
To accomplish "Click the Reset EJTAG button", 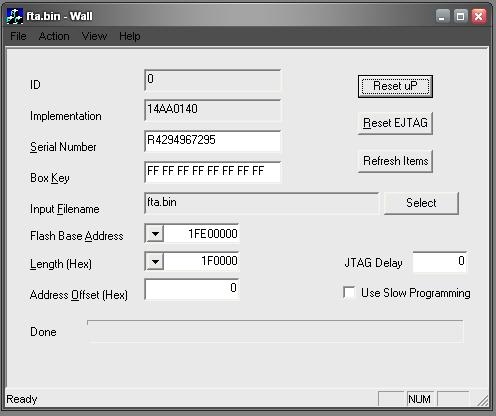I will 395,123.
